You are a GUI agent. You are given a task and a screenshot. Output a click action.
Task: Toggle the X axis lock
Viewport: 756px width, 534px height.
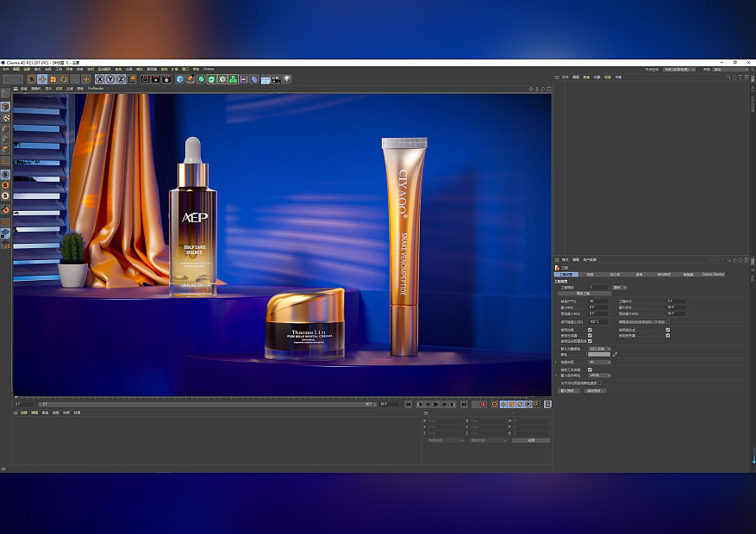pyautogui.click(x=100, y=79)
